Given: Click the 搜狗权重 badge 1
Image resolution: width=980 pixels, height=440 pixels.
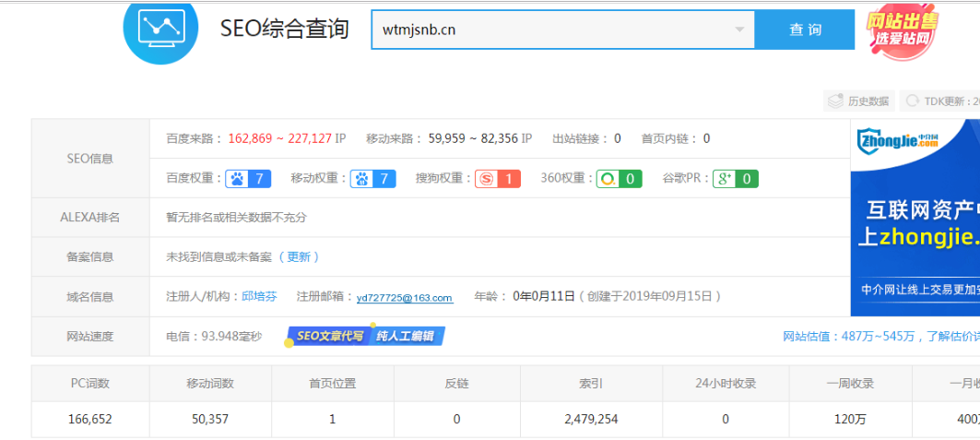Looking at the screenshot, I should pos(498,179).
